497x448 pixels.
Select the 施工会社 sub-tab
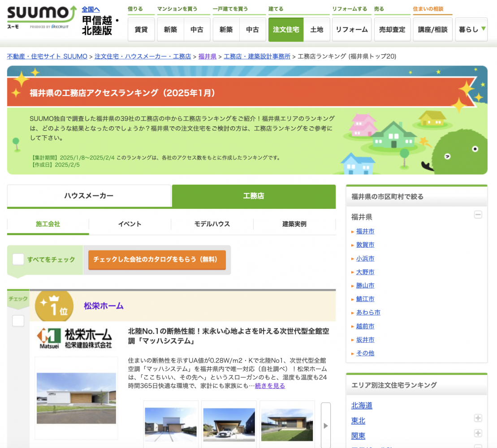[x=48, y=224]
